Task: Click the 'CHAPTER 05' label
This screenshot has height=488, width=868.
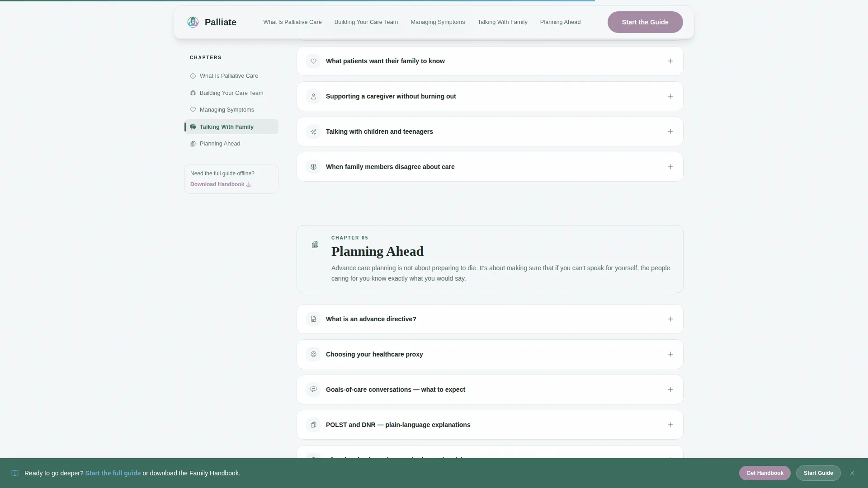Action: point(350,238)
